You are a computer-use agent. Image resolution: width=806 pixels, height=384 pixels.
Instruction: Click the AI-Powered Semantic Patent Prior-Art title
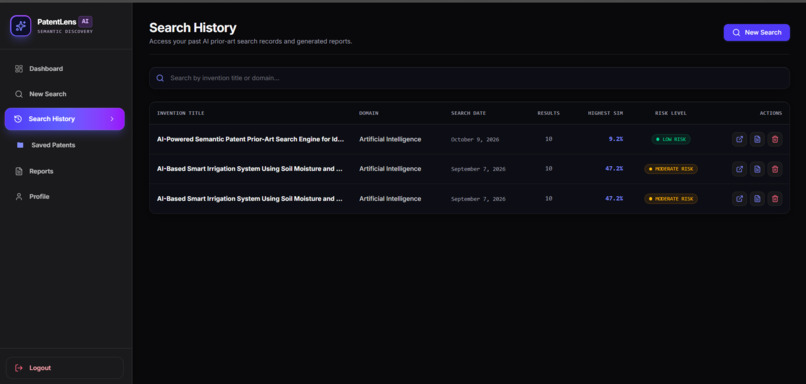click(x=250, y=139)
